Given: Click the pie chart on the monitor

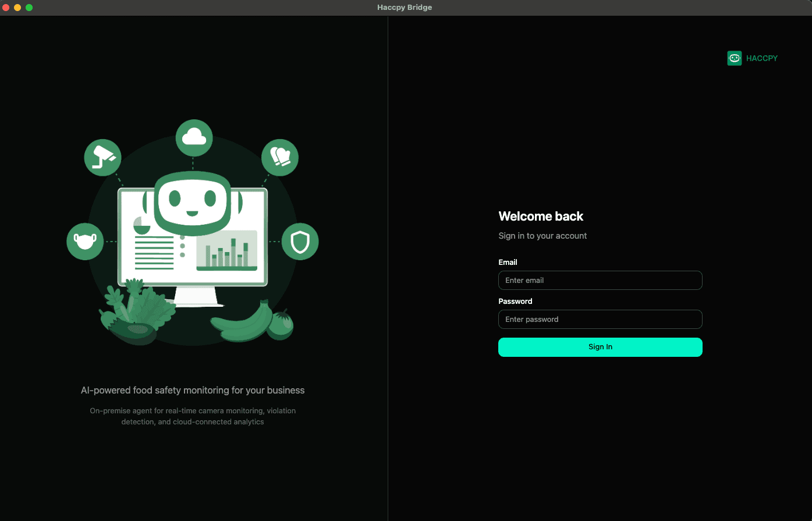Looking at the screenshot, I should pyautogui.click(x=141, y=225).
